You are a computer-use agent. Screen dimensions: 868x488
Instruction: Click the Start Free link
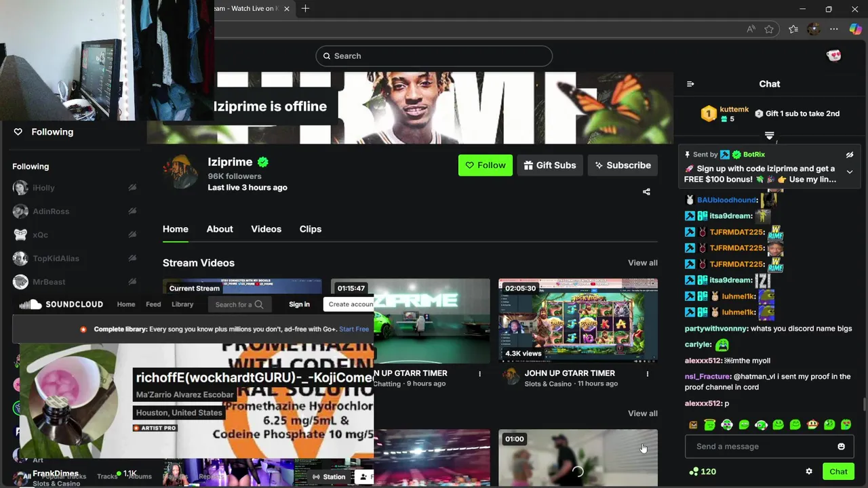[x=354, y=329]
